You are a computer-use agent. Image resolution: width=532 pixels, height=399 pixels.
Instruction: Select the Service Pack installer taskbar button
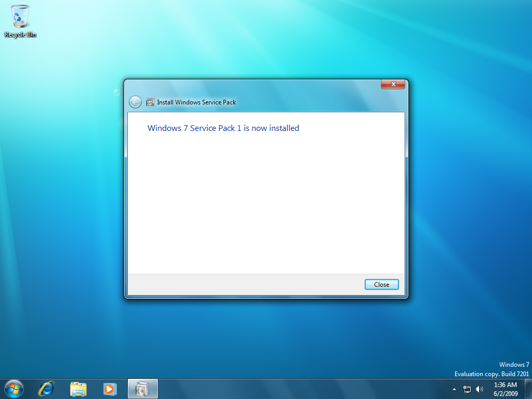[143, 389]
